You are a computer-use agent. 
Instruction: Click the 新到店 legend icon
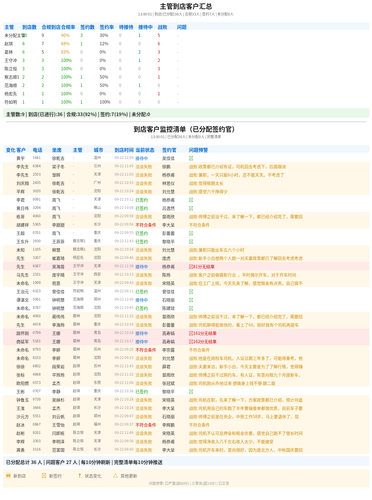(8, 476)
